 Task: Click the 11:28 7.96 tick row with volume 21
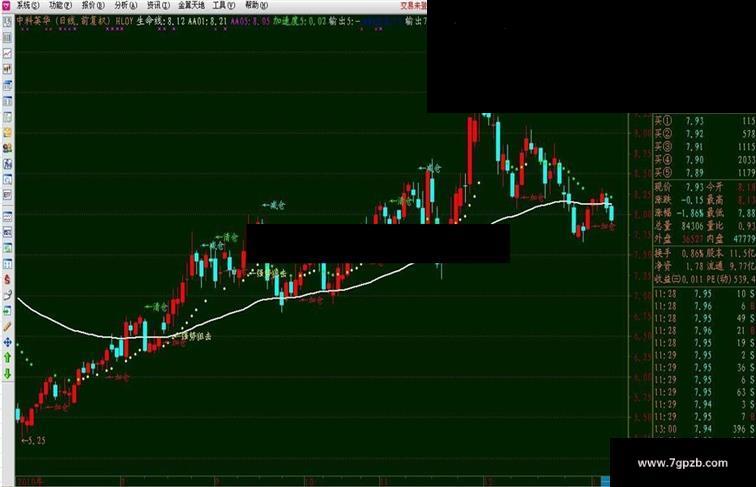click(704, 331)
